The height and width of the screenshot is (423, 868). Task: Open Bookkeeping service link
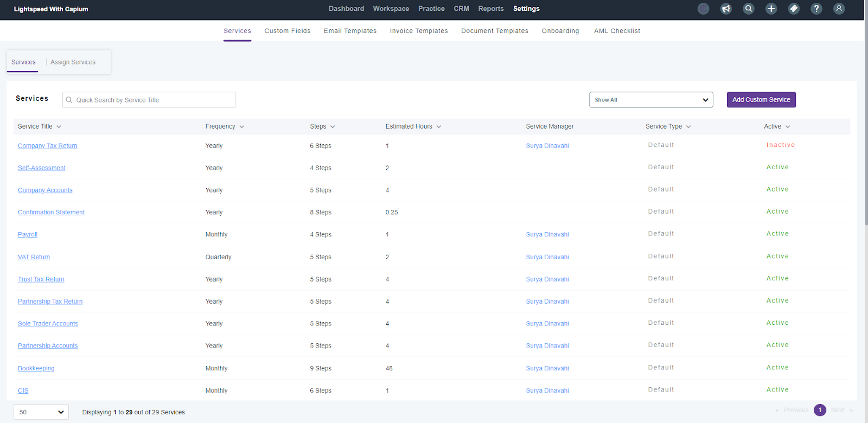36,368
